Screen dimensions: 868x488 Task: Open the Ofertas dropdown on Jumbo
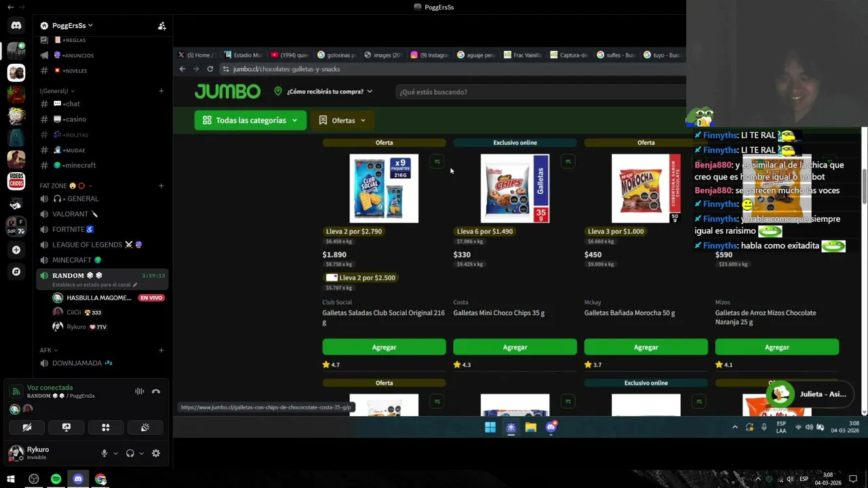(343, 121)
